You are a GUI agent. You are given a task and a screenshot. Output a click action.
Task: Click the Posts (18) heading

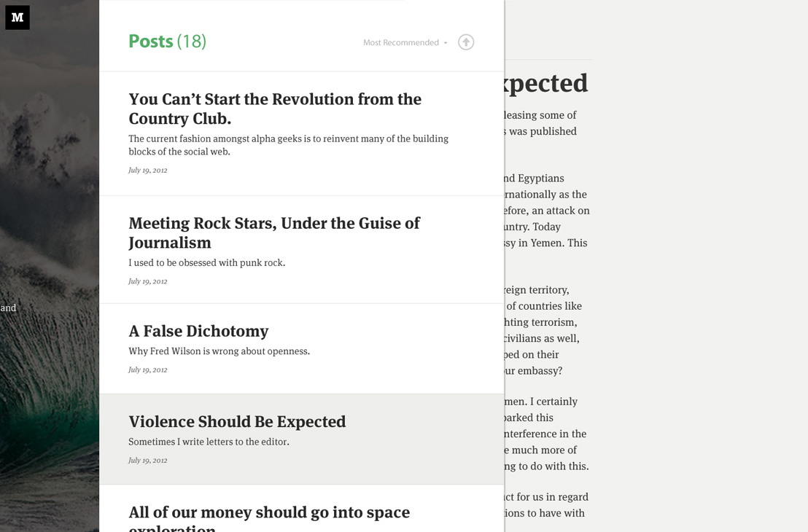pos(168,42)
